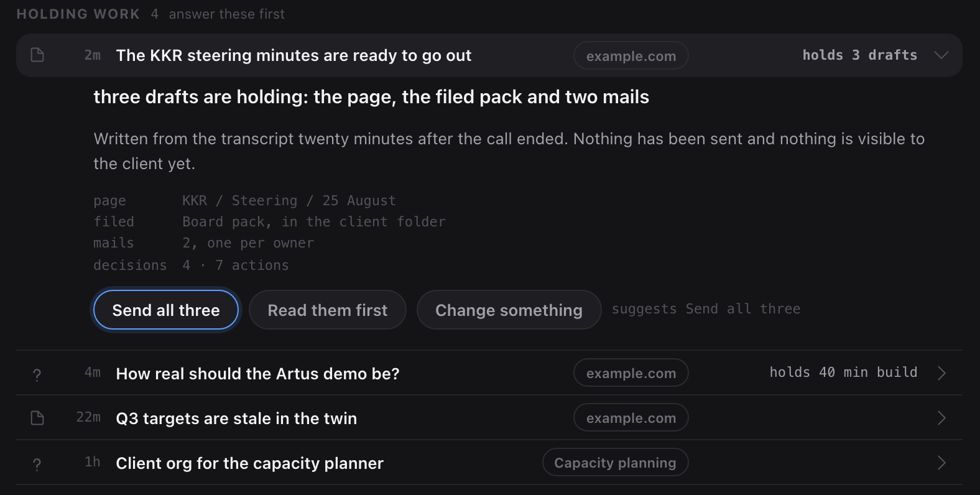Screen dimensions: 980x495
Task: Expand the Artus demo row chevron
Action: [x=941, y=373]
